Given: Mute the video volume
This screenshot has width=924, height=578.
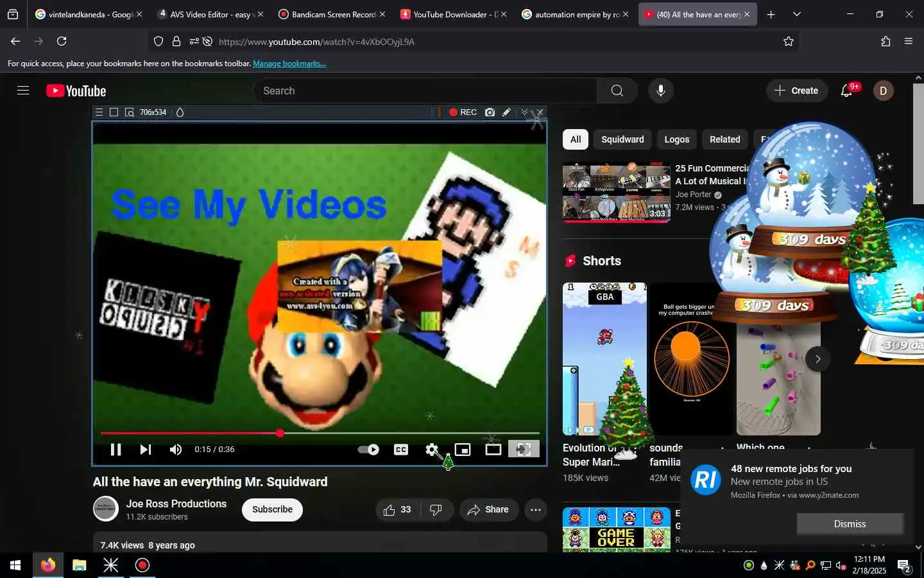Looking at the screenshot, I should click(x=175, y=450).
